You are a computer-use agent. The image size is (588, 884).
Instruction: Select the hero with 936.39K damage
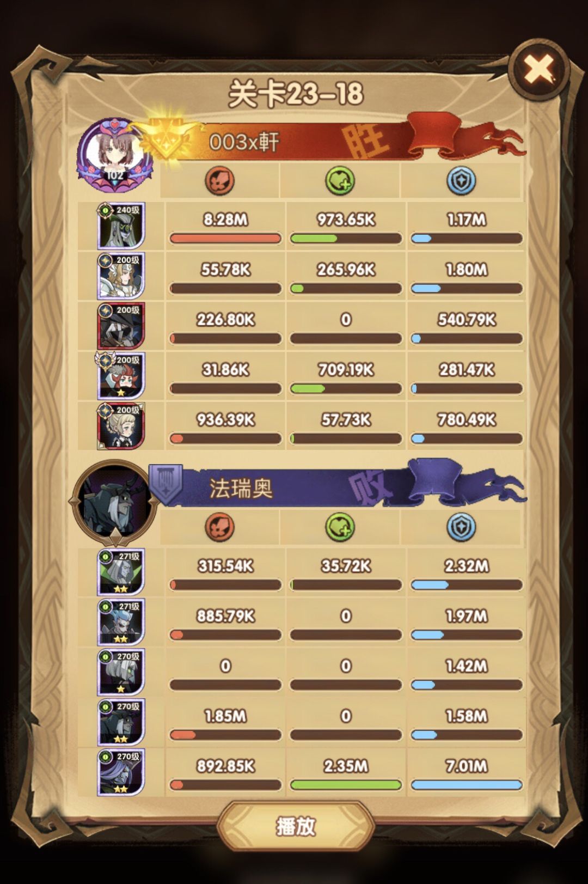pos(121,426)
